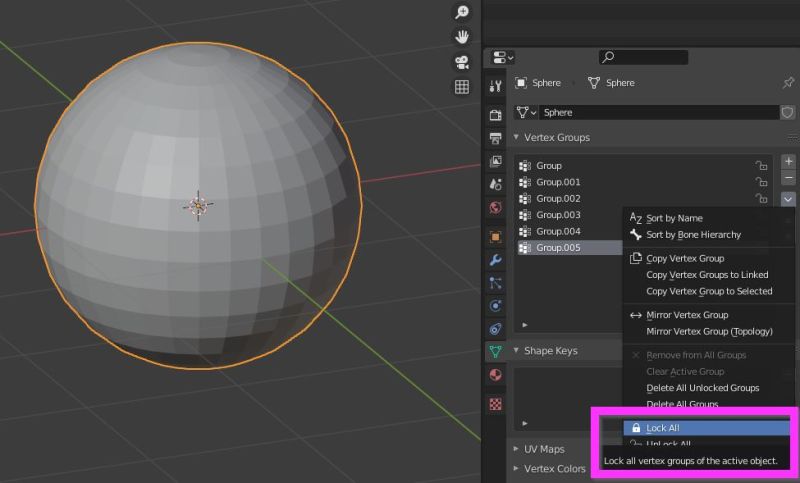Choose Sort by Bone Hierarchy
Image resolution: width=800 pixels, height=483 pixels.
click(707, 235)
